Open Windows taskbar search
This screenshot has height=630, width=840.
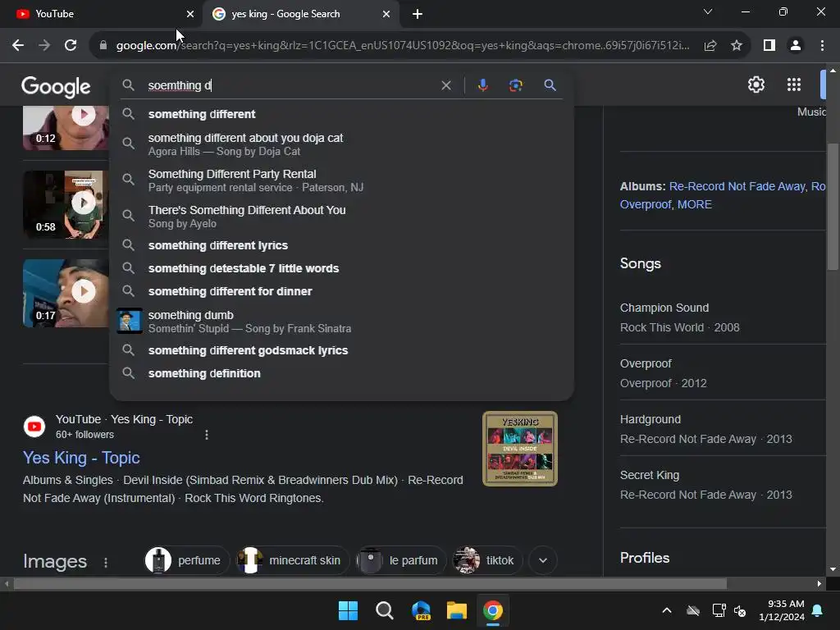point(384,610)
